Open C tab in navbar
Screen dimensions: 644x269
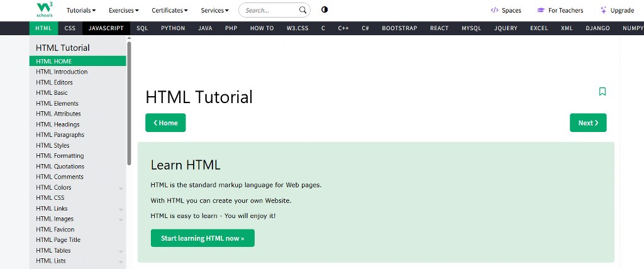pyautogui.click(x=323, y=28)
